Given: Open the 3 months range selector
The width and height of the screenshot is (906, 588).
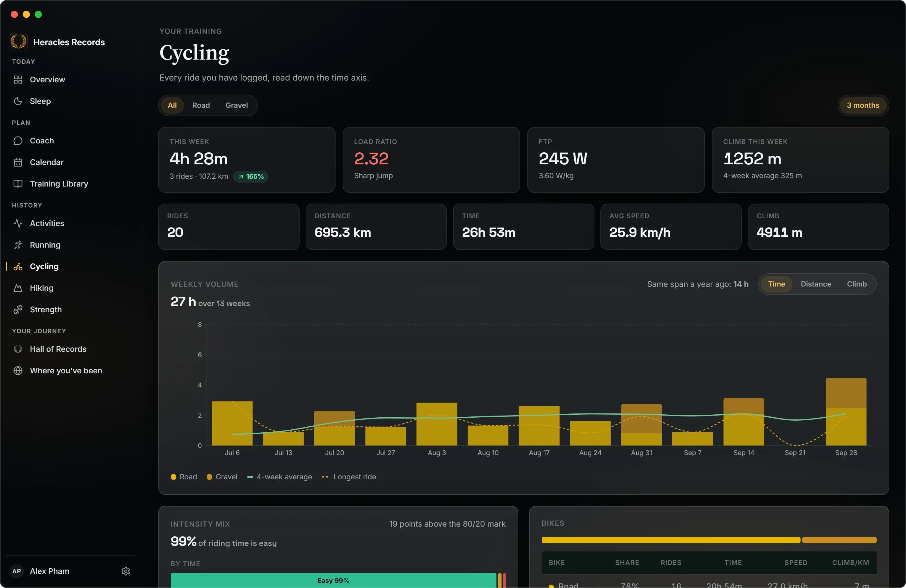Looking at the screenshot, I should [x=863, y=105].
